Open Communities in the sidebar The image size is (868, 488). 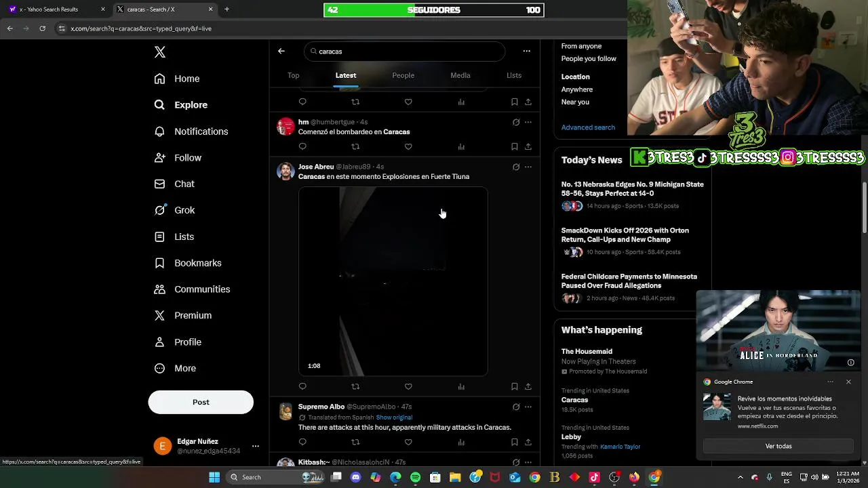click(192, 289)
